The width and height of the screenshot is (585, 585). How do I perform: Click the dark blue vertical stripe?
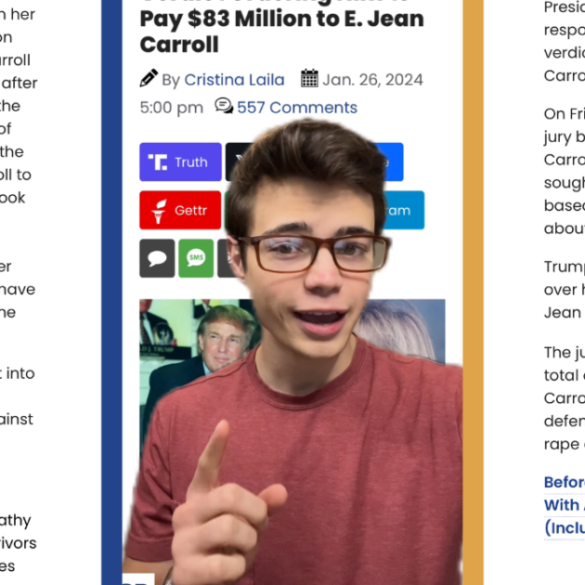click(112, 292)
